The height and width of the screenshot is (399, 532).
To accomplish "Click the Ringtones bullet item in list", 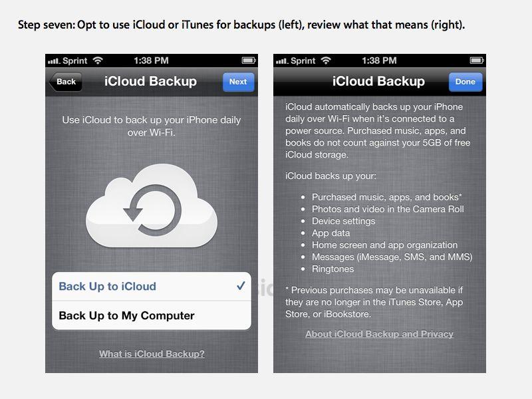I will 333,269.
